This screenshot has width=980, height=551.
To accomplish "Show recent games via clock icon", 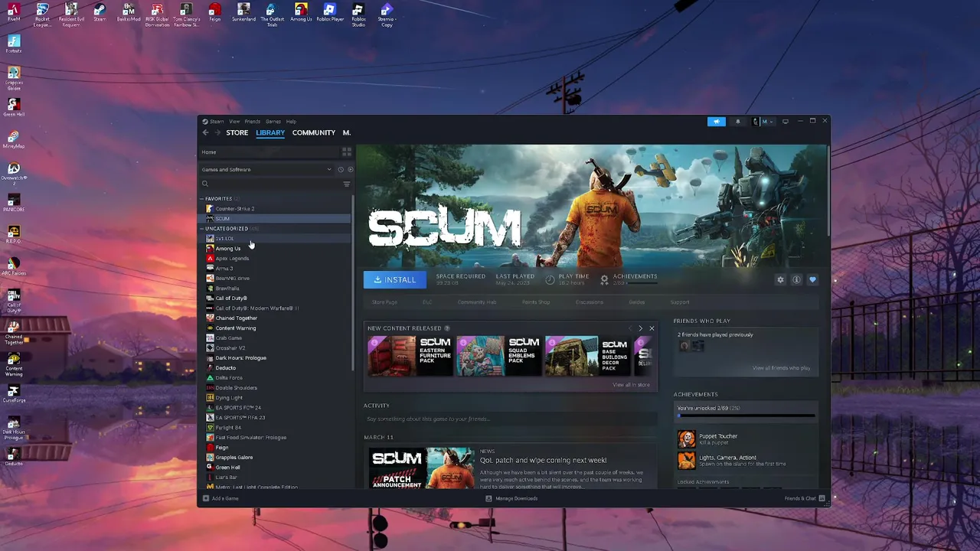I will click(341, 170).
